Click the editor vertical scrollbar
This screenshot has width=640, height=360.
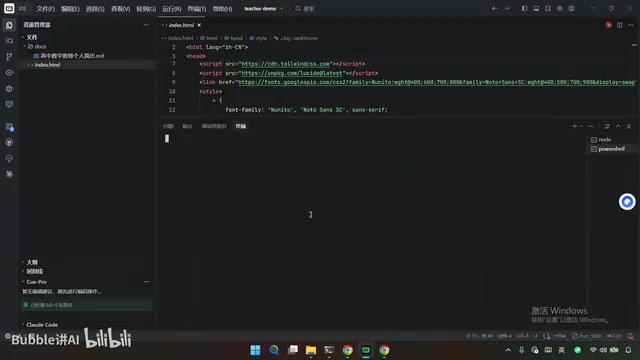(x=634, y=78)
